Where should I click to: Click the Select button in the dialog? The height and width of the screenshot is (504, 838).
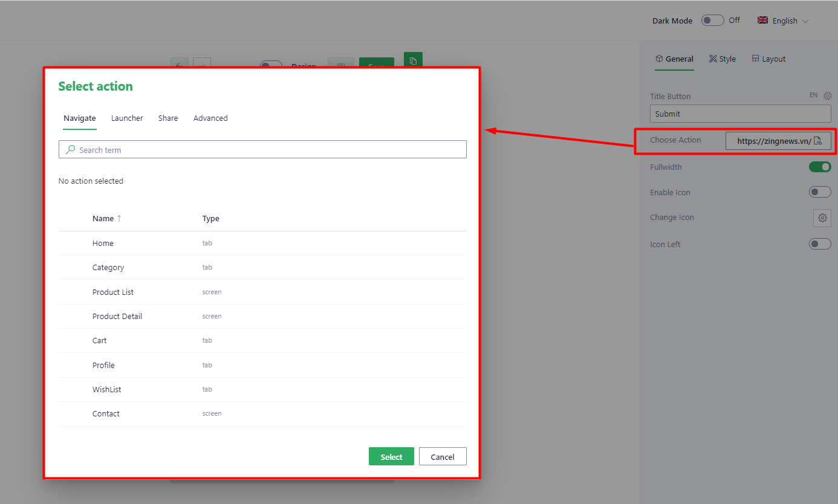coord(391,456)
